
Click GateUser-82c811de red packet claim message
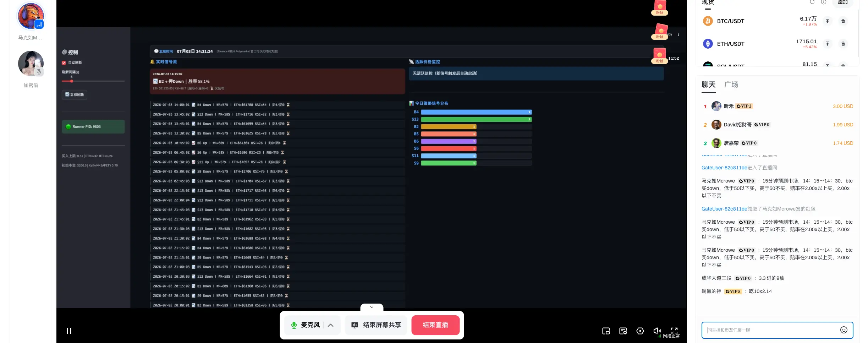(758, 209)
